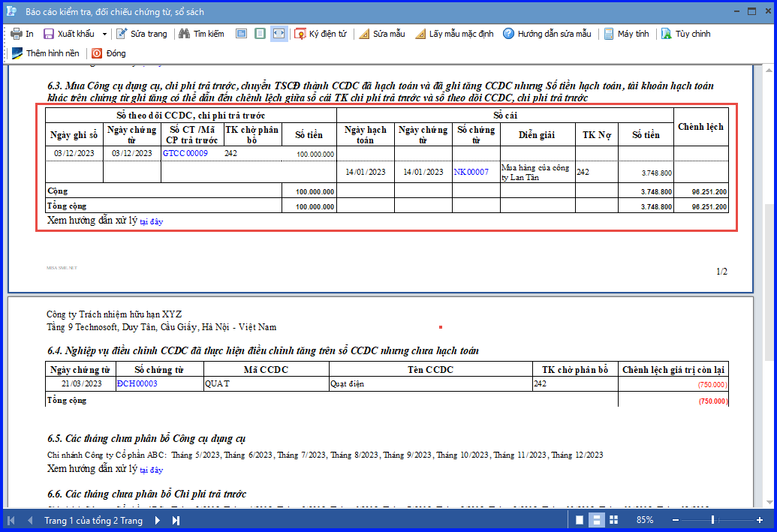Click the In (print) icon

point(17,34)
